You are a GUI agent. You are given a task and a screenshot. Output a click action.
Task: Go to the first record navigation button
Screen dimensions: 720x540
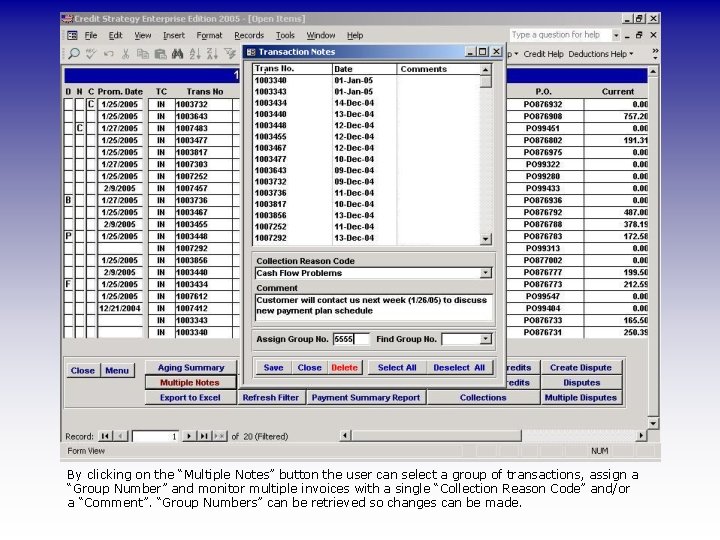pos(105,436)
